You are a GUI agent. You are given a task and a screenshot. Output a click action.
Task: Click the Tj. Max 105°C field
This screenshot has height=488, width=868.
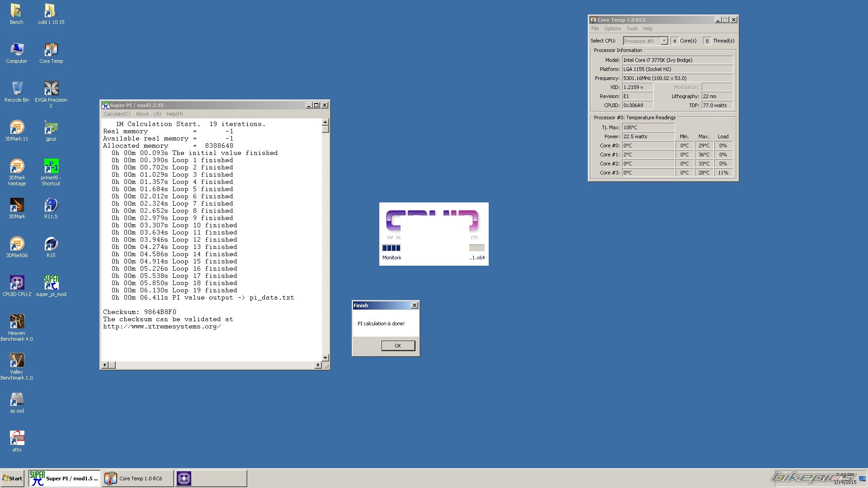coord(648,127)
